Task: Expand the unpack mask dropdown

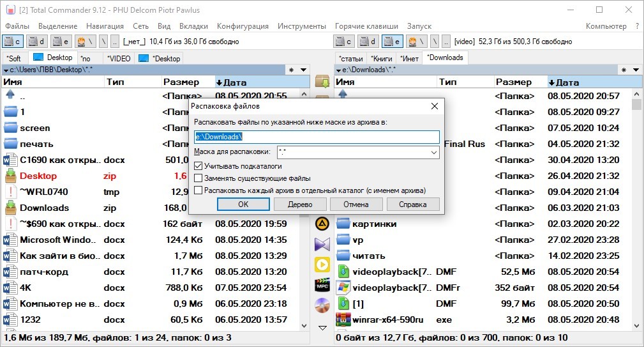Action: [x=434, y=153]
